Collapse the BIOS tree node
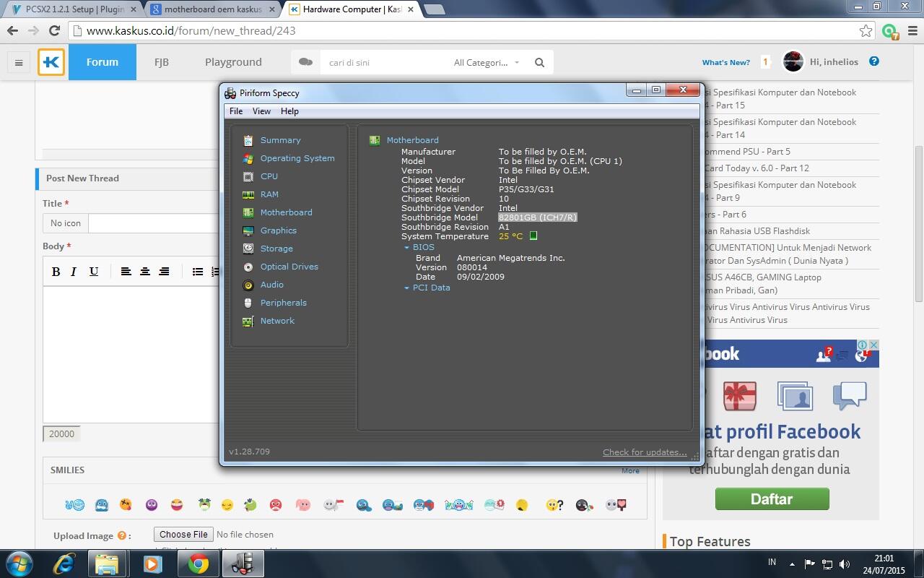The height and width of the screenshot is (578, 924). [x=406, y=248]
